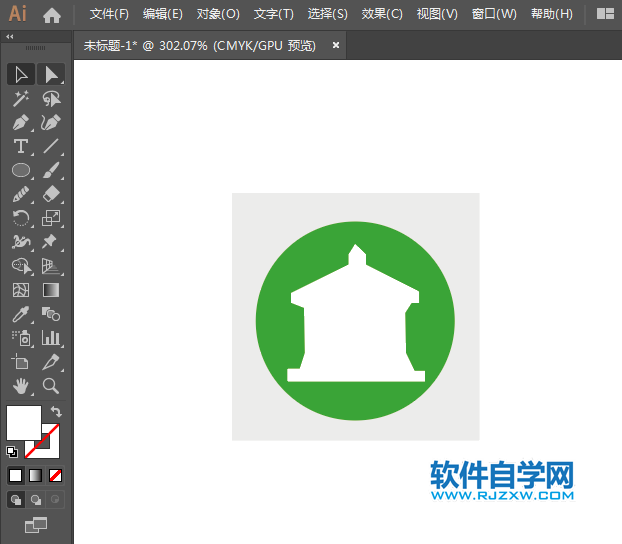Click the green circle on the artboard
This screenshot has width=622, height=544.
tap(355, 401)
